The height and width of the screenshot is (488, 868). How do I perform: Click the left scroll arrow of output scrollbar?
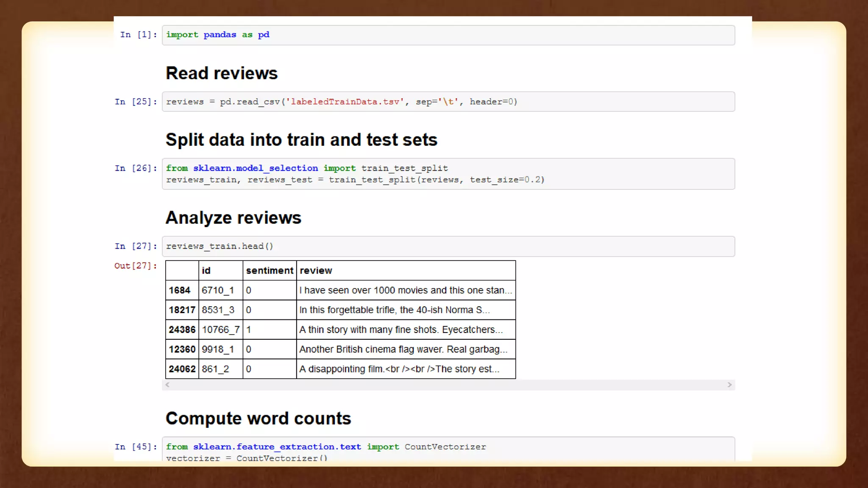(x=167, y=385)
